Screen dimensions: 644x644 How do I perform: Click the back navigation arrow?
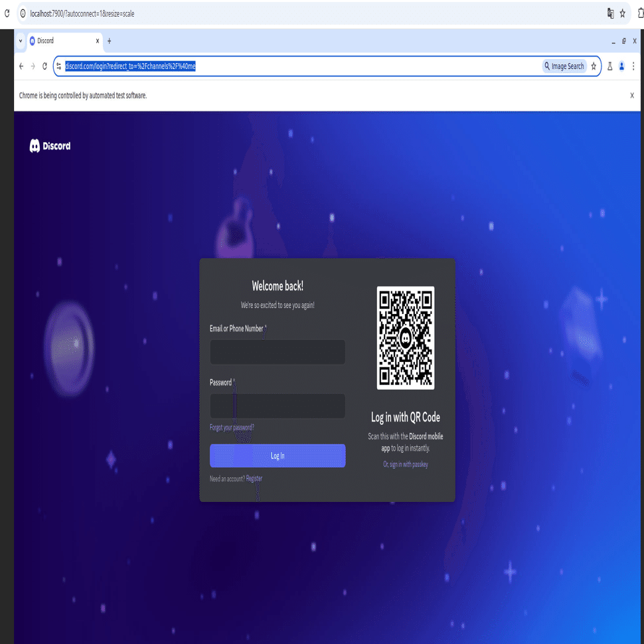point(21,66)
